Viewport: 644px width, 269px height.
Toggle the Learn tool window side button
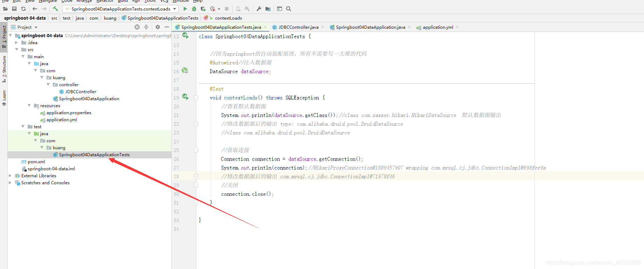tap(4, 98)
